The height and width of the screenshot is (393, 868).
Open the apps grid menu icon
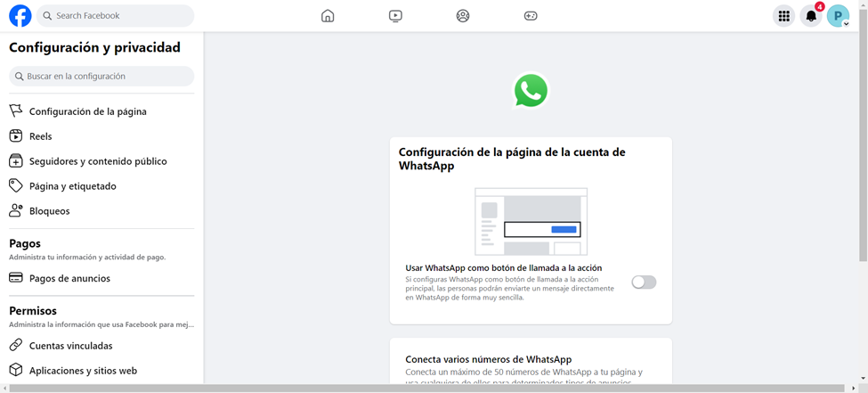coord(783,16)
